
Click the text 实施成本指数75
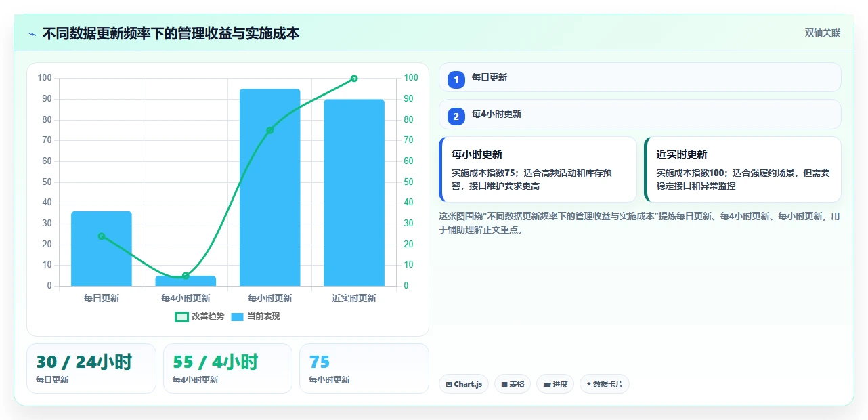(x=483, y=173)
